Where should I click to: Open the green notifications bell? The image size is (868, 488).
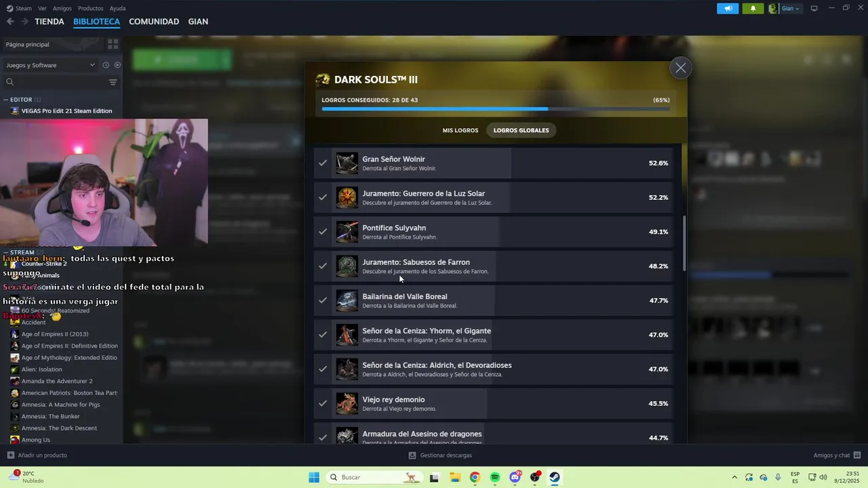tap(753, 9)
